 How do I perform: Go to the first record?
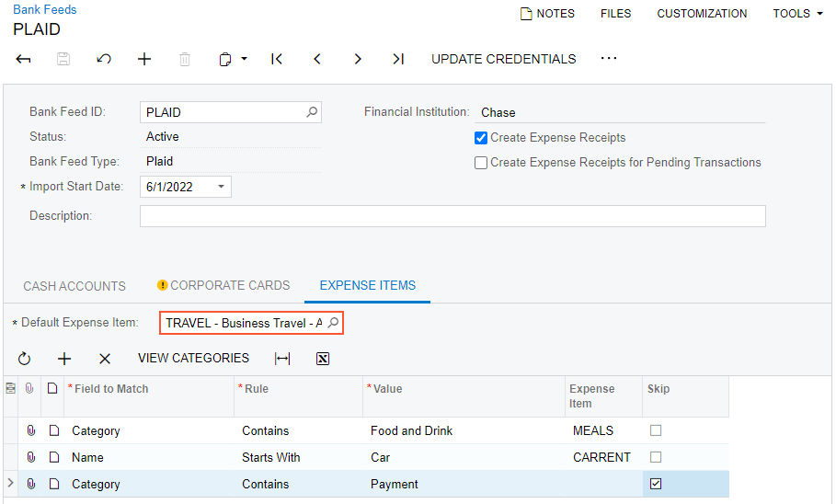(x=277, y=59)
